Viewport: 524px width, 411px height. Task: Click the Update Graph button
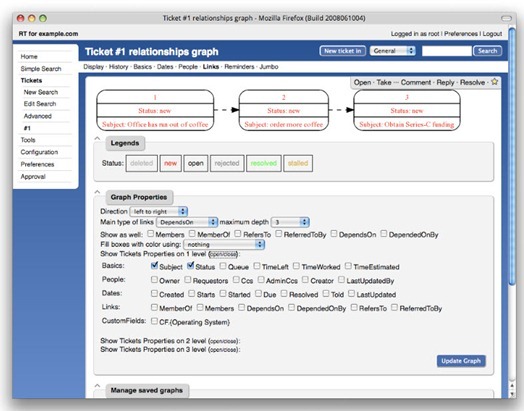click(x=461, y=361)
